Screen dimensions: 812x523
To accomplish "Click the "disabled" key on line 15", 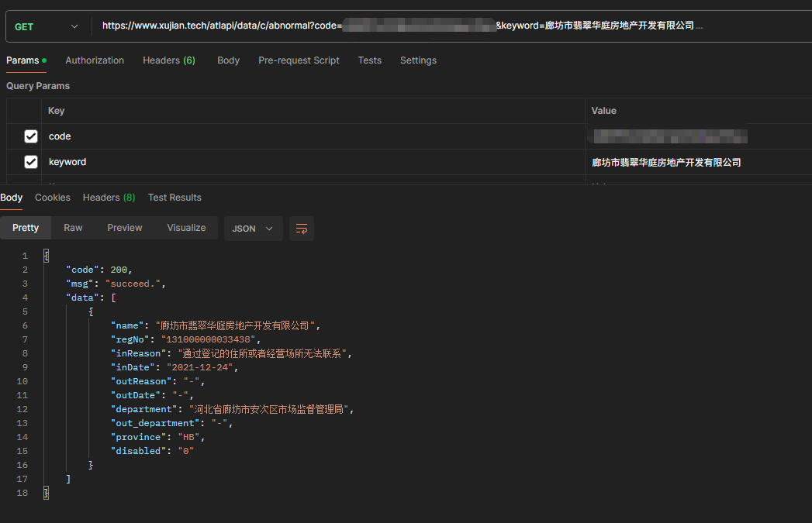I will (x=138, y=451).
